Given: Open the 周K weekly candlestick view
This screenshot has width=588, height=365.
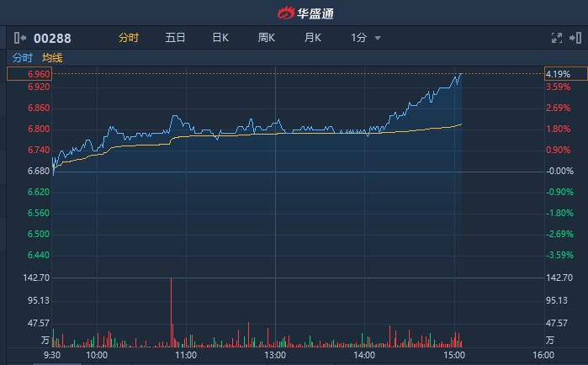Looking at the screenshot, I should [x=267, y=38].
